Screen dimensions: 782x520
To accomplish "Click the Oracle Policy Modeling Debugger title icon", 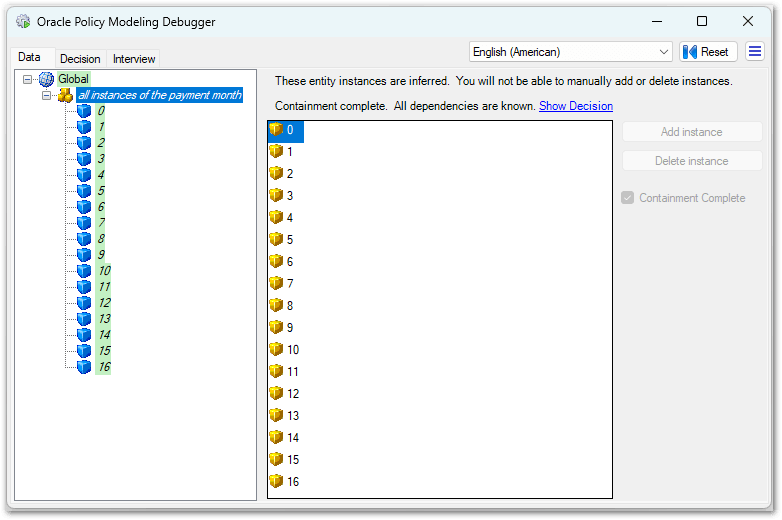I will (x=23, y=21).
